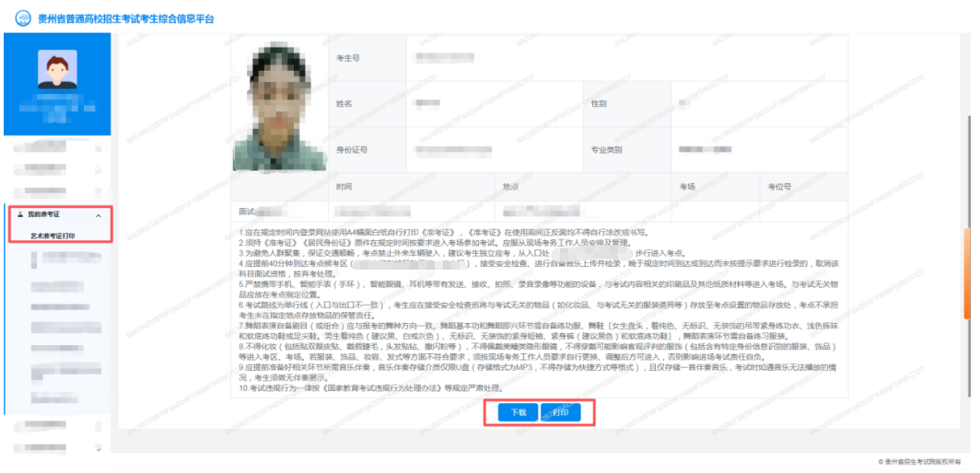The image size is (980, 473).
Task: Click the candidate's pixelated photo
Action: point(279,106)
